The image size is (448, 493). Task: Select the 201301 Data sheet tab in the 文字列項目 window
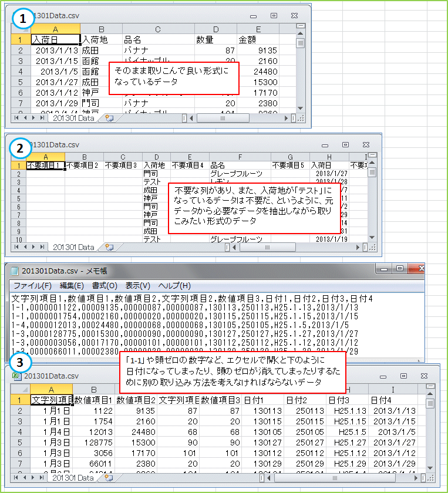point(73,478)
